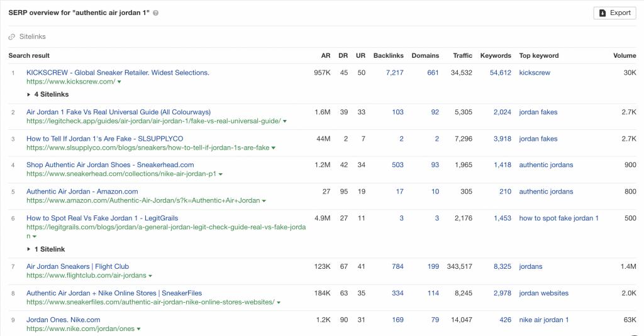644x336 pixels.
Task: Click keywords count 426 for Nike.com
Action: pyautogui.click(x=505, y=320)
